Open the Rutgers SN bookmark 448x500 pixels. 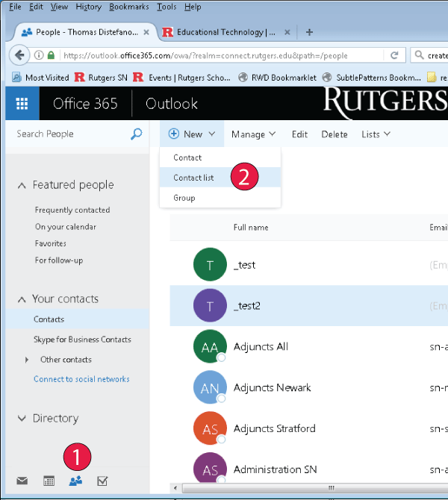tap(101, 78)
